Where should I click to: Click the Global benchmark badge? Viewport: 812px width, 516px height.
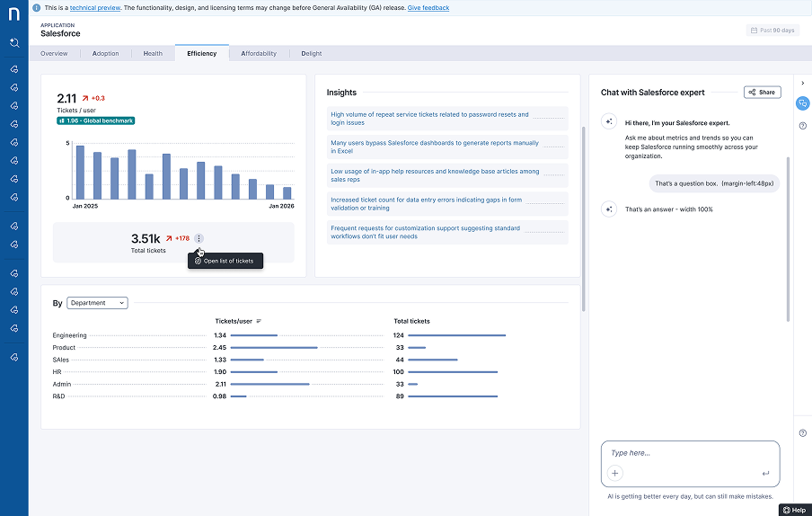click(96, 120)
